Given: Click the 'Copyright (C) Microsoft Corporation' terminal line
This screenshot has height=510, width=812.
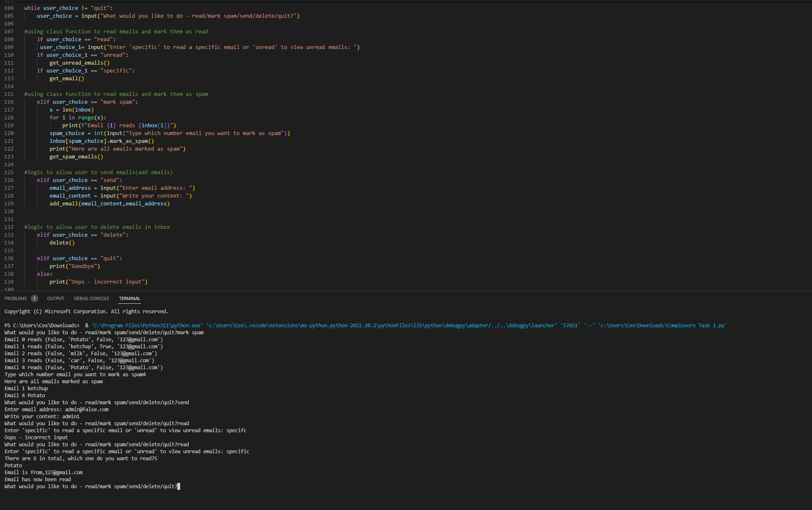Looking at the screenshot, I should [86, 312].
